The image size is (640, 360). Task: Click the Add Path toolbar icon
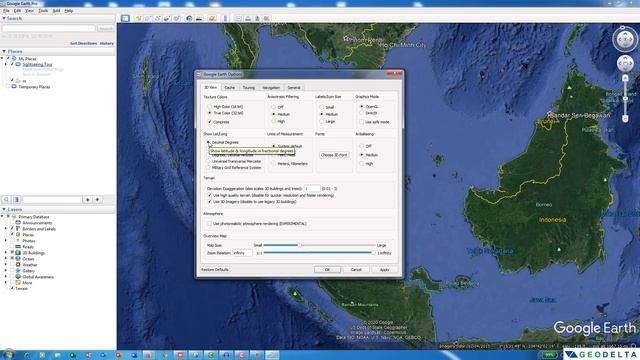(157, 18)
